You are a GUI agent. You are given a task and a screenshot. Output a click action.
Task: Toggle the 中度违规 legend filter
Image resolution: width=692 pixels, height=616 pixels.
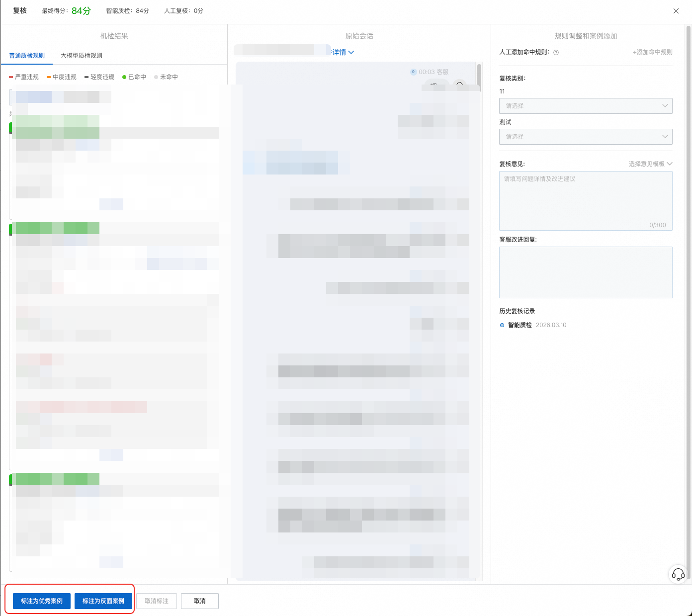tap(62, 77)
